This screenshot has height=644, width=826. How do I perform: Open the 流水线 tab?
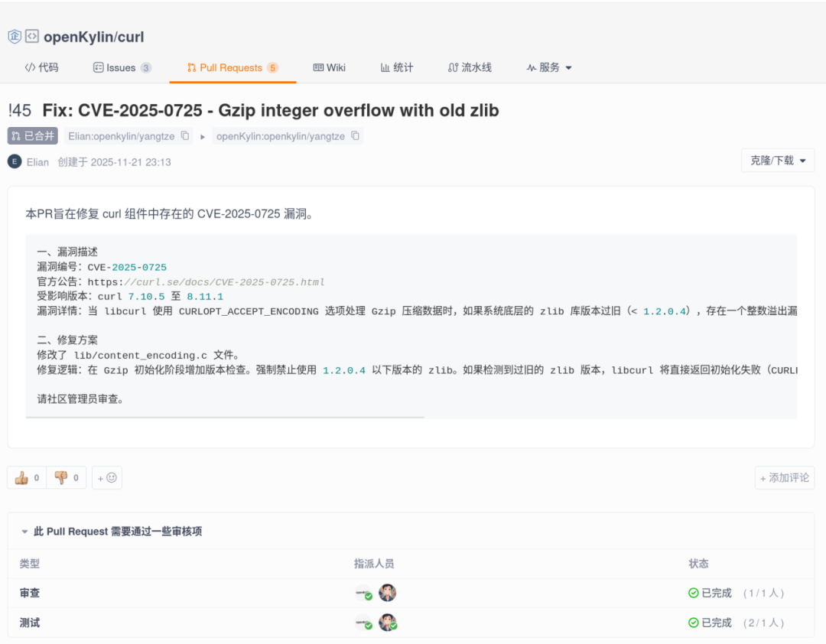click(x=470, y=67)
